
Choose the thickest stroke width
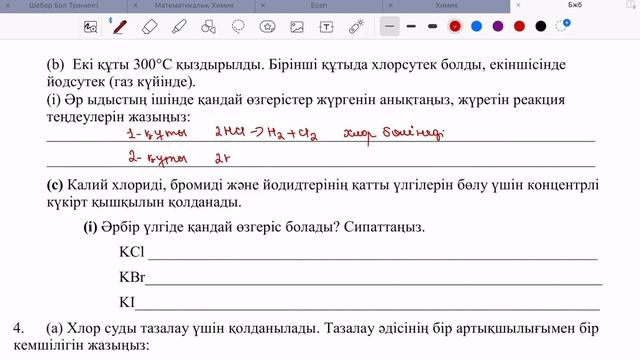[433, 27]
